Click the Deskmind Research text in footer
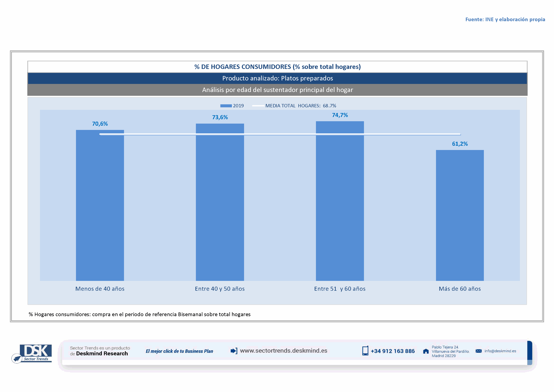 point(102,354)
